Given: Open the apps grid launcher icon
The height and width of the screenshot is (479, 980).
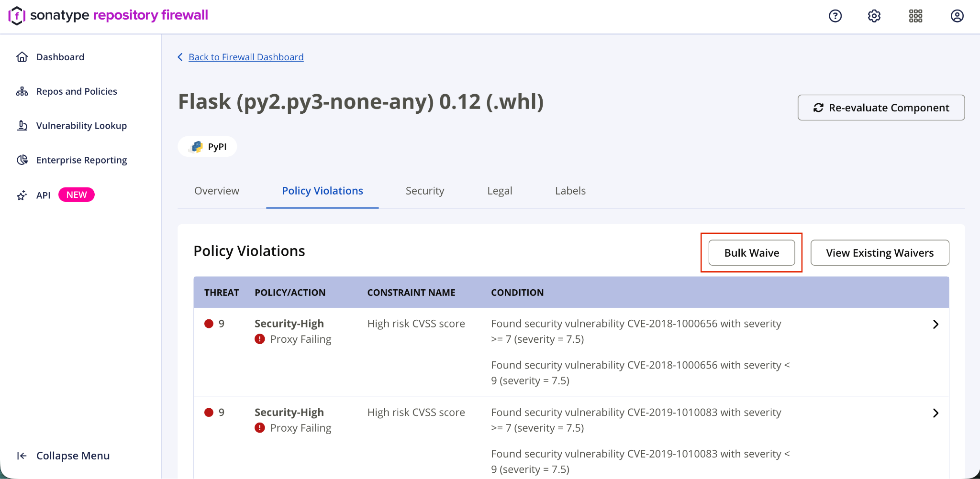Looking at the screenshot, I should [915, 16].
